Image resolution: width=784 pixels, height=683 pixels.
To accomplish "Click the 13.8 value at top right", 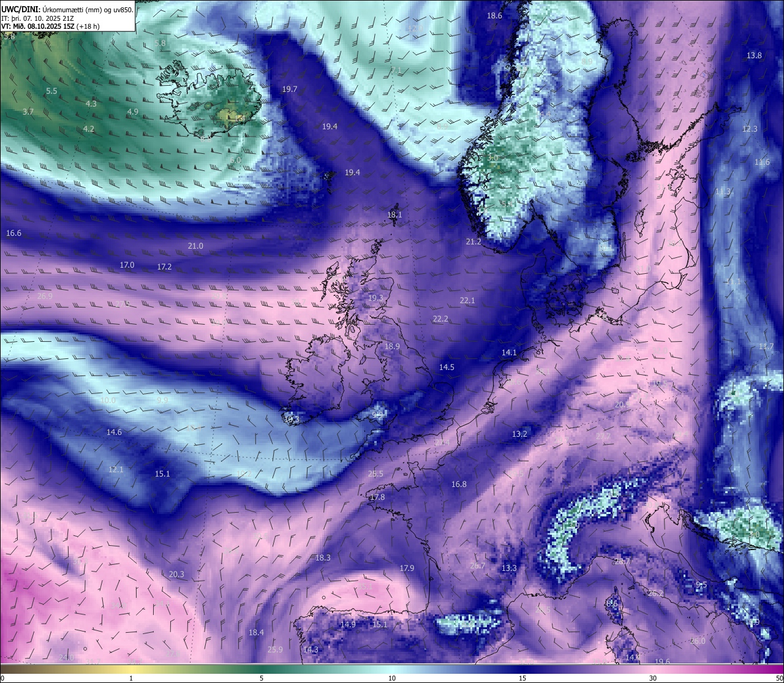I will [754, 56].
